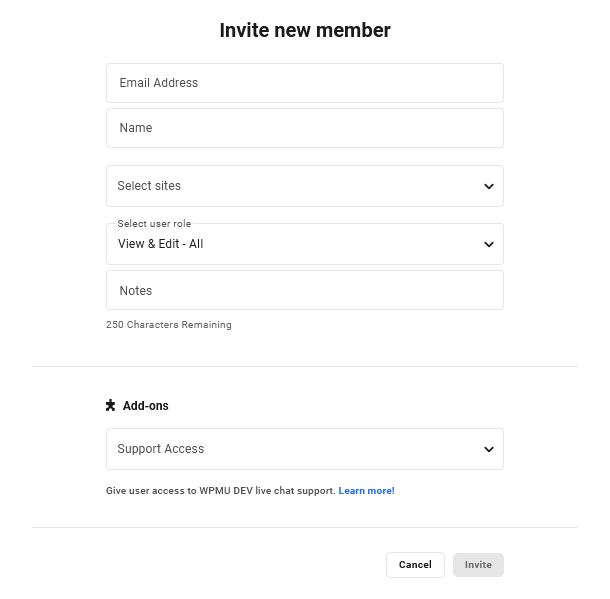Click the chevron arrow on Select sites
This screenshot has width=610, height=599.
pos(489,186)
